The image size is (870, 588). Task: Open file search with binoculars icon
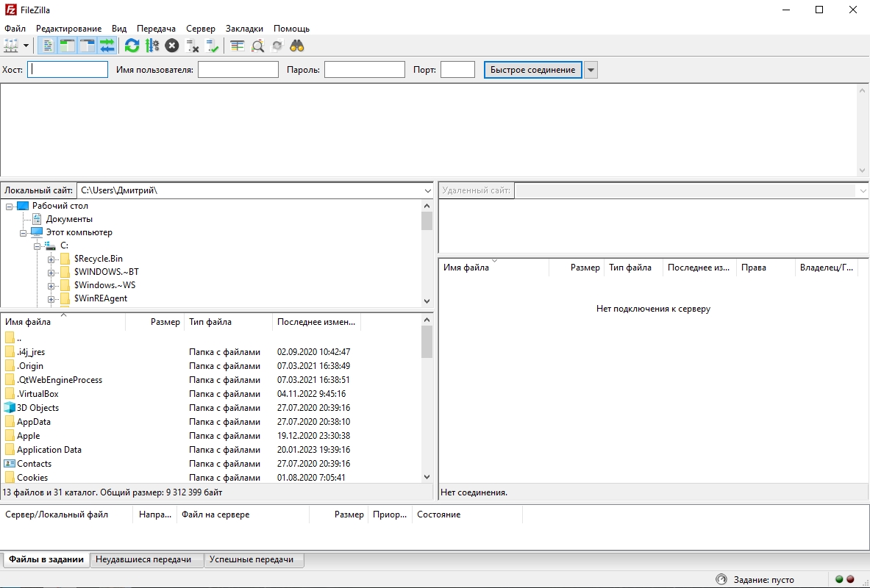(x=297, y=46)
